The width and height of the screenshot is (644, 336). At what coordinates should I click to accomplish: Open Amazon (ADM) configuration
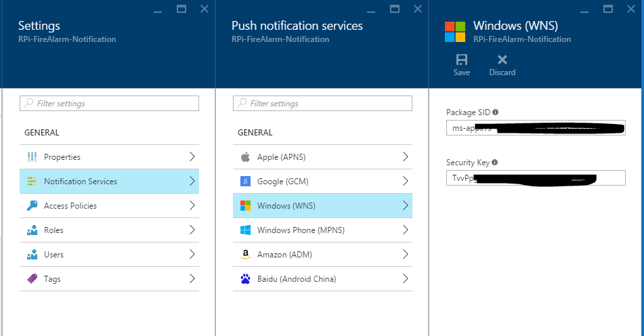[x=322, y=255]
